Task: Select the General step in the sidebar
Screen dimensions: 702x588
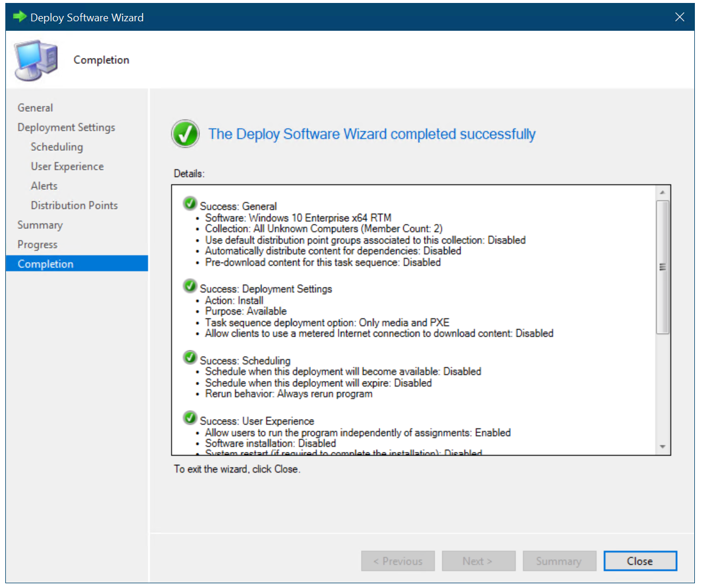Action: tap(36, 108)
